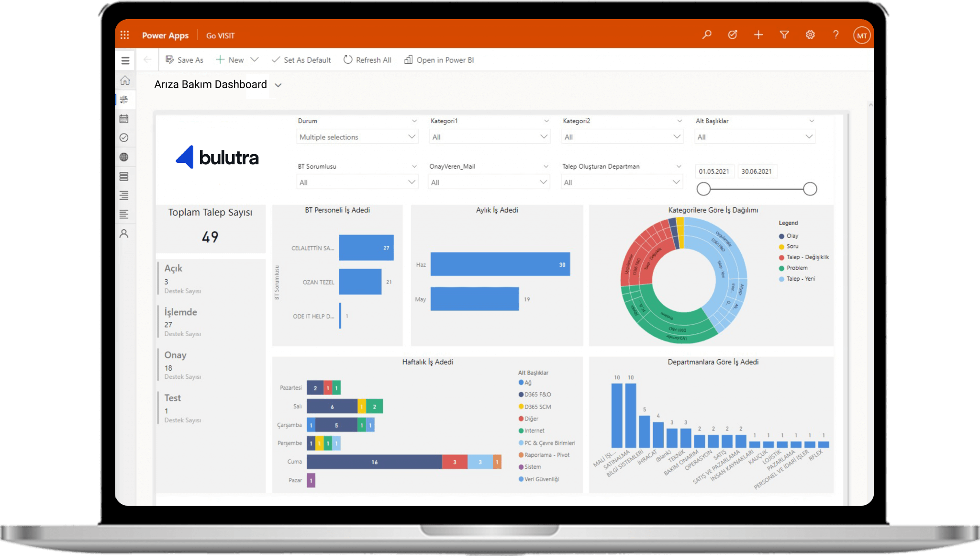Toggle D365 F&O legend item
Viewport: 980px width, 556px height.
pos(537,395)
